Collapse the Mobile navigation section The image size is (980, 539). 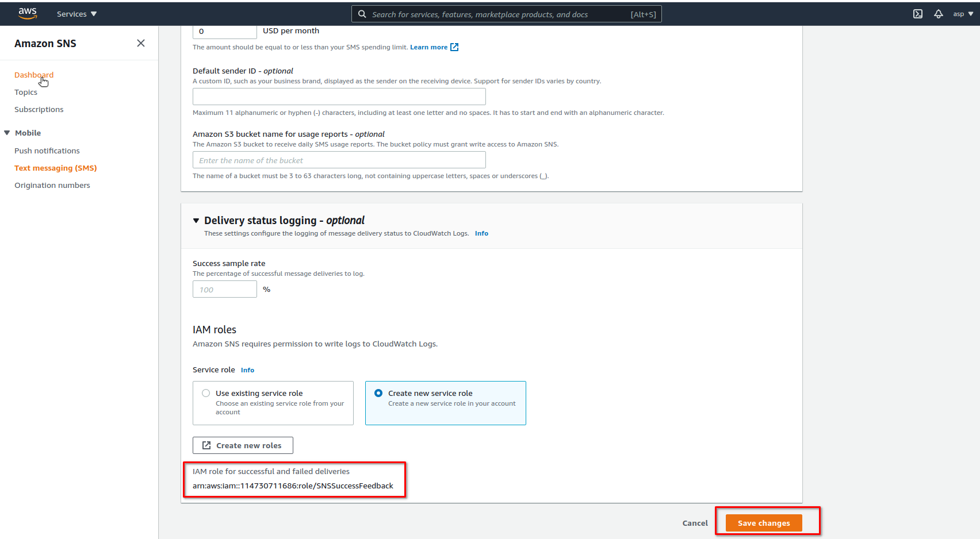(x=7, y=133)
